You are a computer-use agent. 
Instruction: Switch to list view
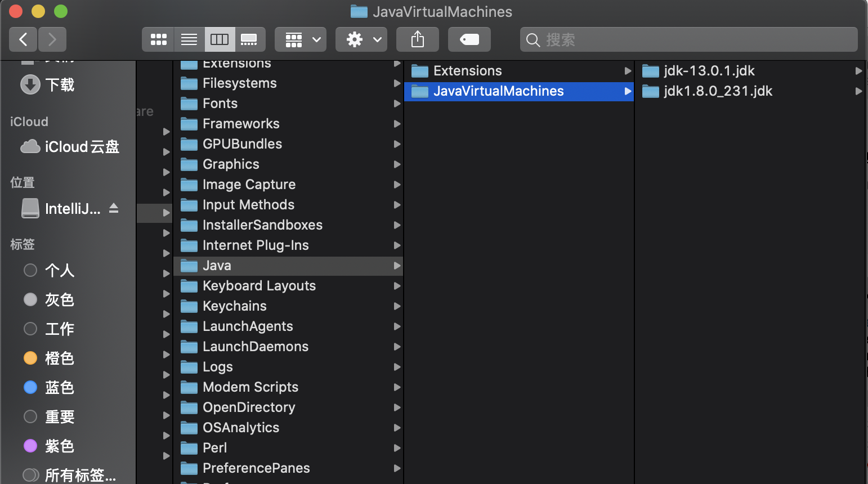click(189, 39)
